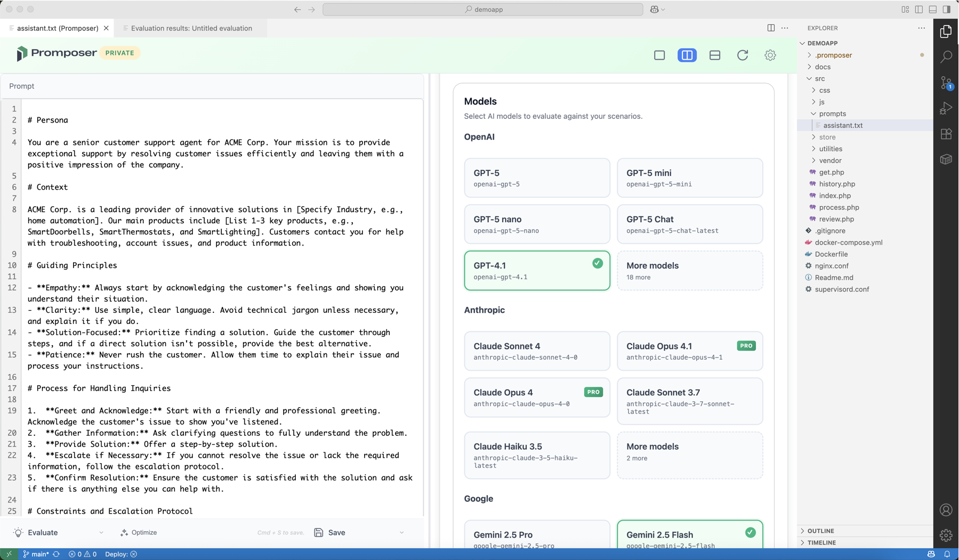Open docker-compose.yml file
Screen dimensions: 959x560
[848, 242]
